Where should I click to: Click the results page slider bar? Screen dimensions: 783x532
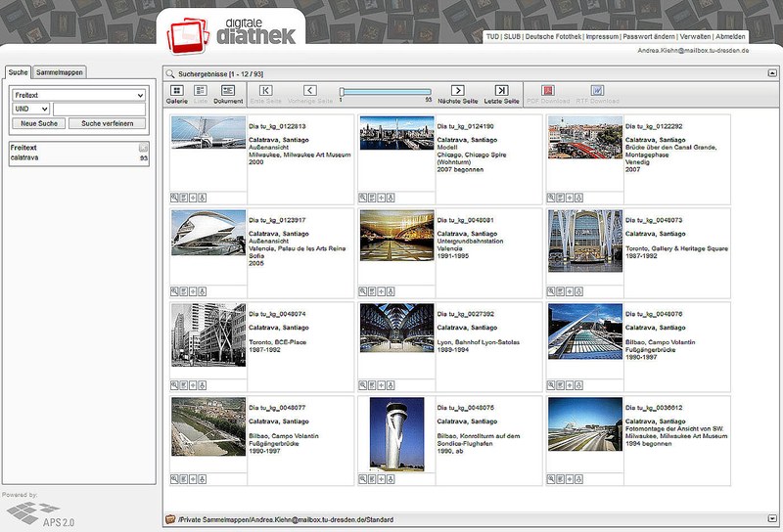tap(385, 91)
